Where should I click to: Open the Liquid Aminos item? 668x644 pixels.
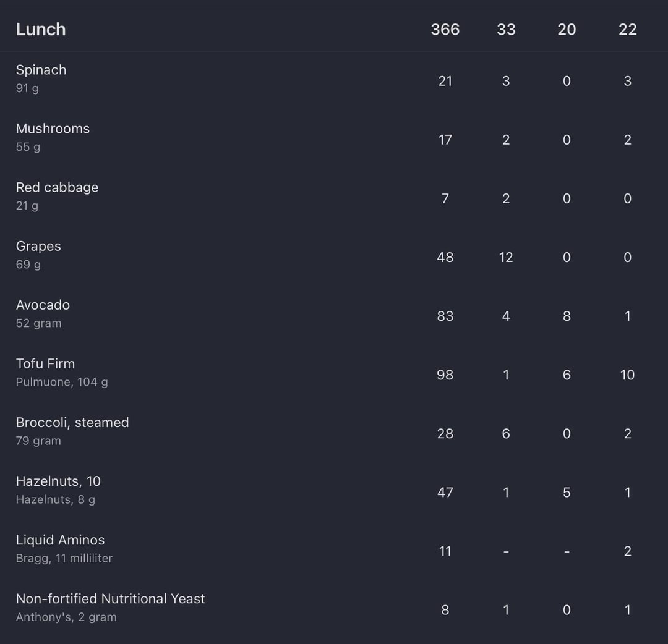pyautogui.click(x=60, y=540)
